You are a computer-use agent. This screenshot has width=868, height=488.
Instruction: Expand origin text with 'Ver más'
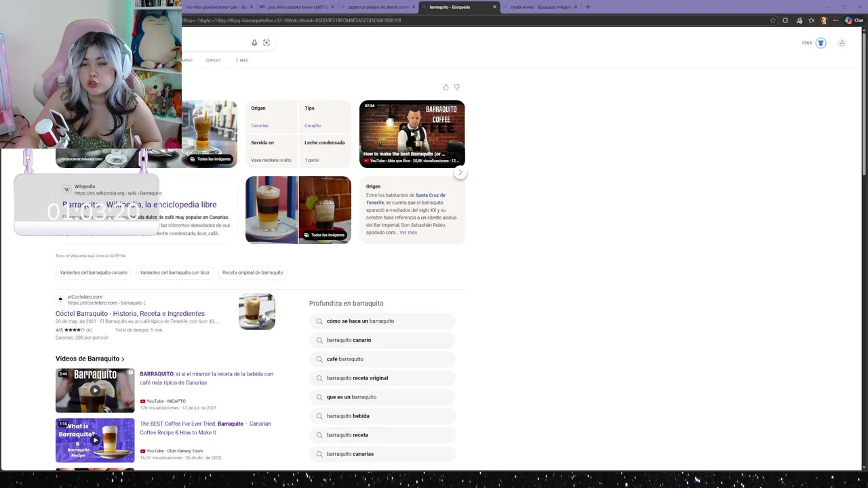[408, 232]
